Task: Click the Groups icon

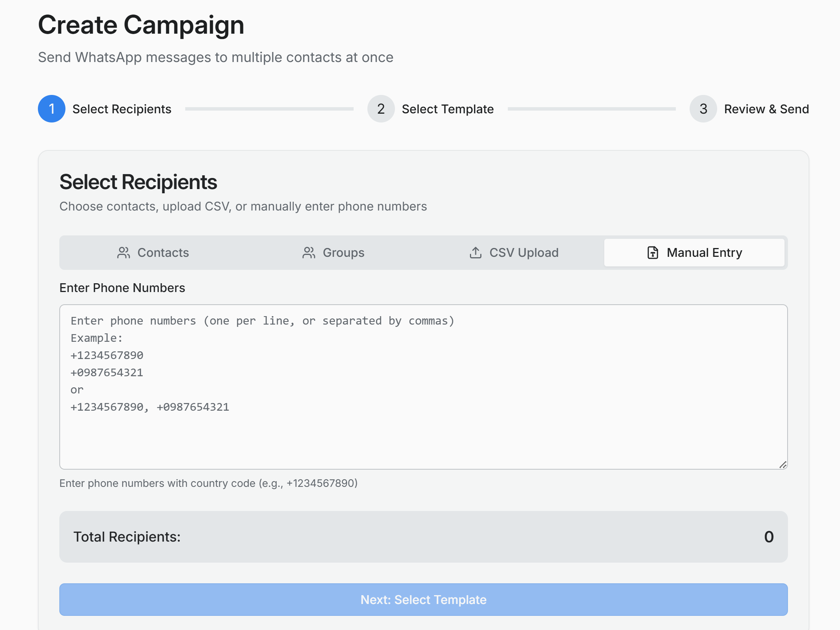Action: (x=308, y=253)
